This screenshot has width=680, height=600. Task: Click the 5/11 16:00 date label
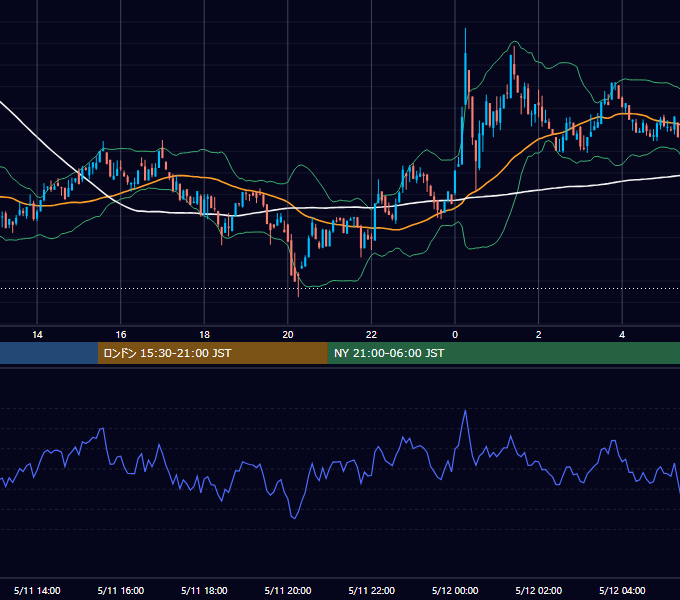tap(121, 590)
